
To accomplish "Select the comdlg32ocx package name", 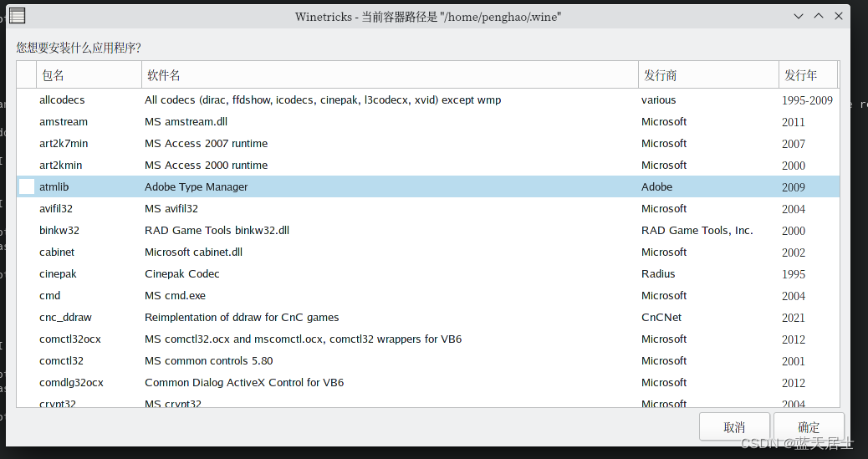I will click(71, 383).
